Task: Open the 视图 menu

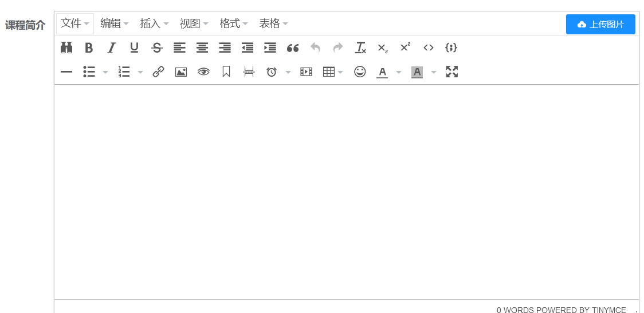Action: coord(194,24)
